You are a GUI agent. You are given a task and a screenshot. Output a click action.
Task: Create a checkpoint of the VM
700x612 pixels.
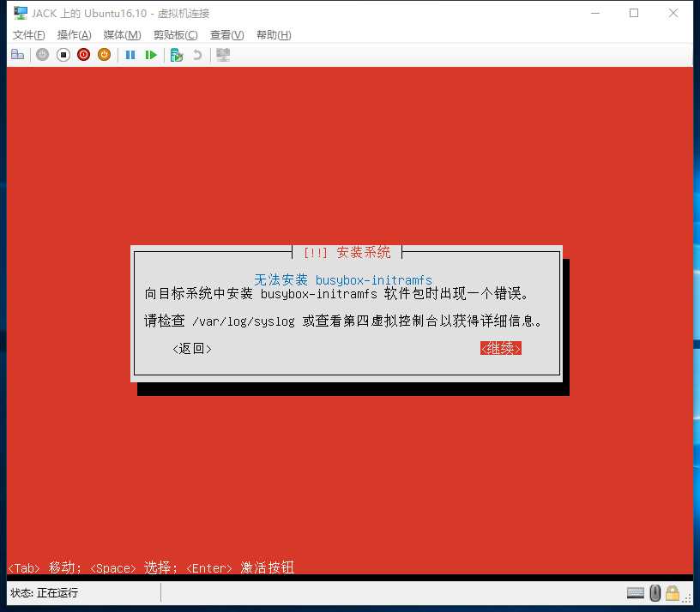pos(176,54)
